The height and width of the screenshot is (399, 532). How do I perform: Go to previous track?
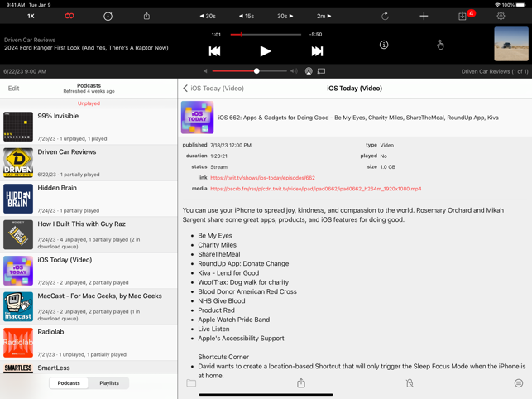[214, 51]
